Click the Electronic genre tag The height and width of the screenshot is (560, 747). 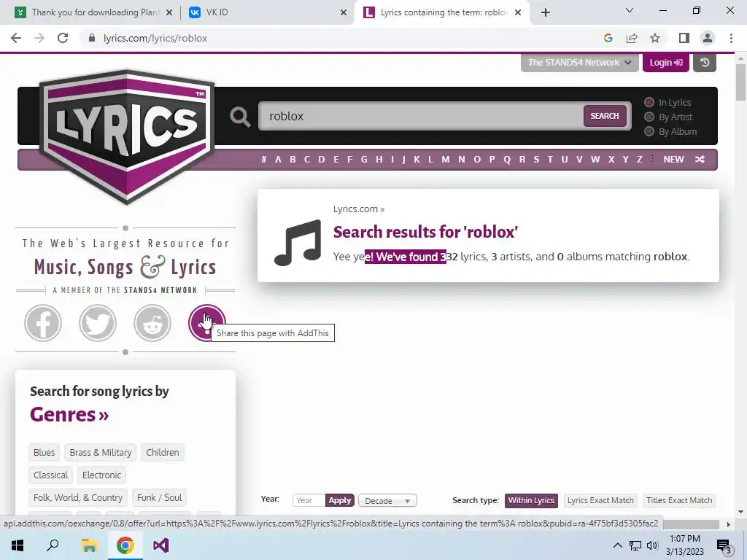coord(101,475)
